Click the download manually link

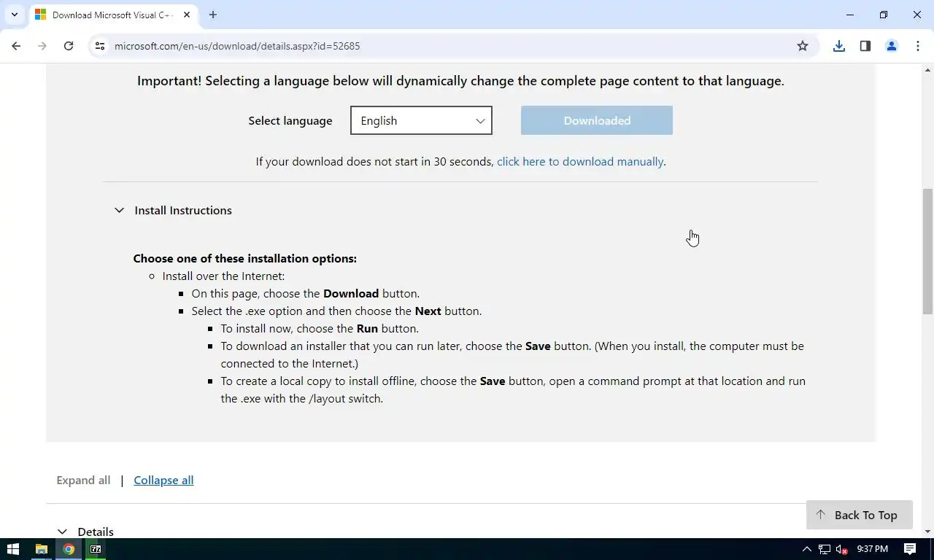(580, 162)
